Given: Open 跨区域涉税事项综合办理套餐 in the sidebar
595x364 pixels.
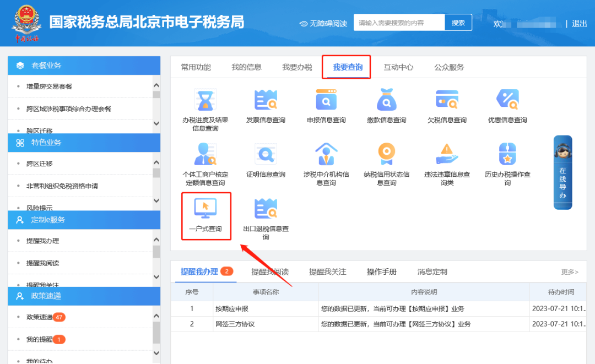Looking at the screenshot, I should pos(69,109).
